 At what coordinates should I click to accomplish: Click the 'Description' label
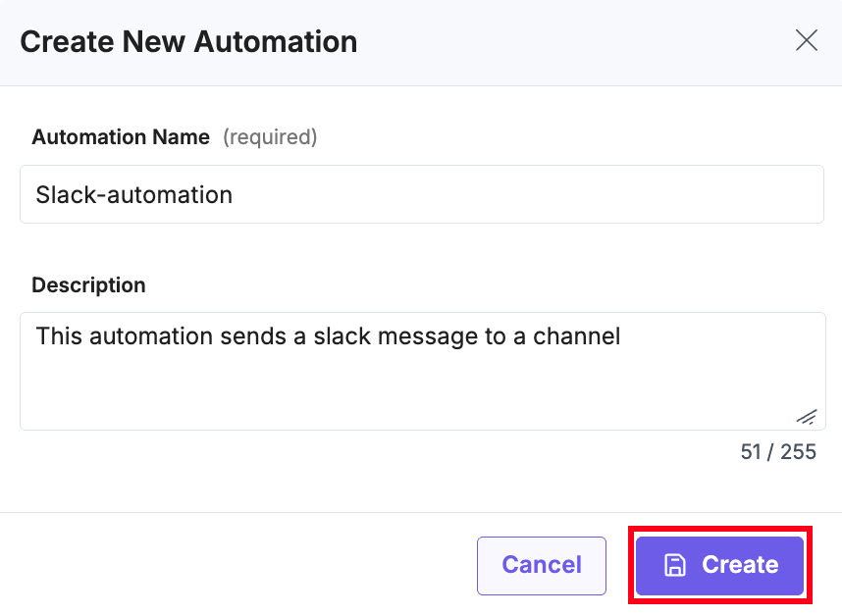(x=88, y=284)
